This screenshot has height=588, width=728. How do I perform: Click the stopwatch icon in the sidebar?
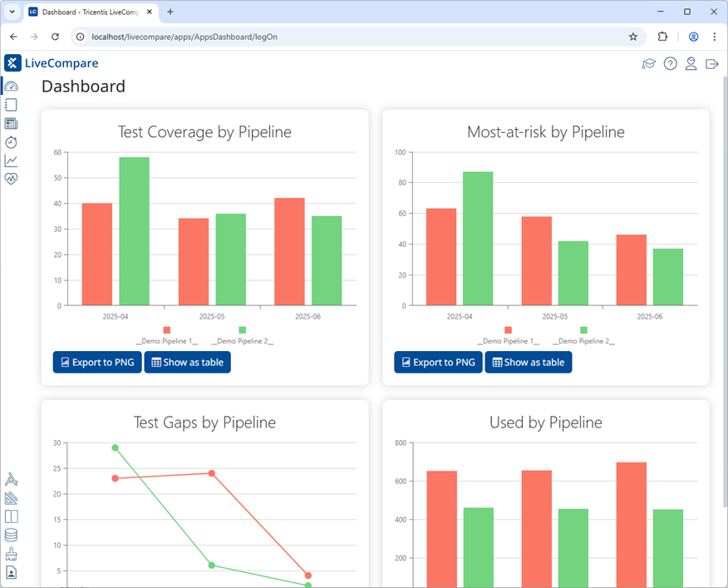point(11,142)
